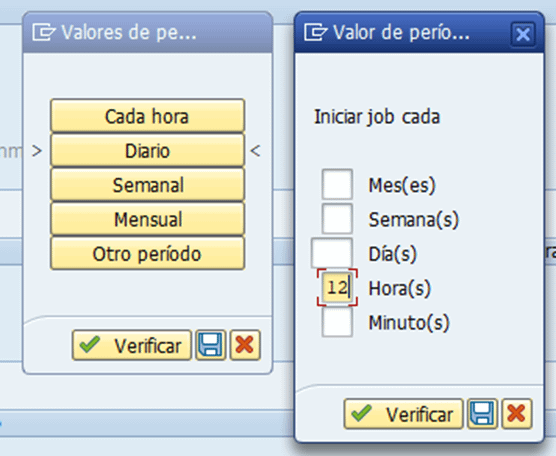The width and height of the screenshot is (556, 456).
Task: Click green checkmark Verificar in left dialog
Action: (x=132, y=345)
